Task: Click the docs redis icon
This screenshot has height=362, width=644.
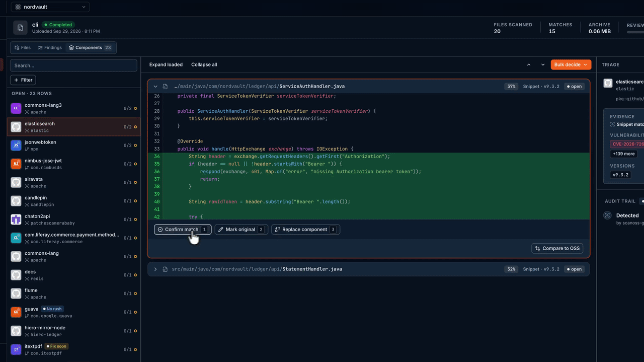Action: click(x=16, y=275)
